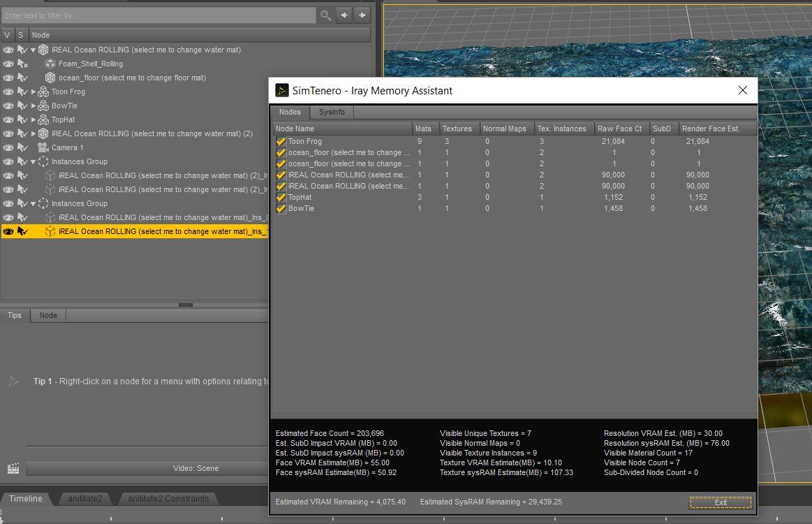Click the V column header in Scene pane

pyautogui.click(x=7, y=35)
